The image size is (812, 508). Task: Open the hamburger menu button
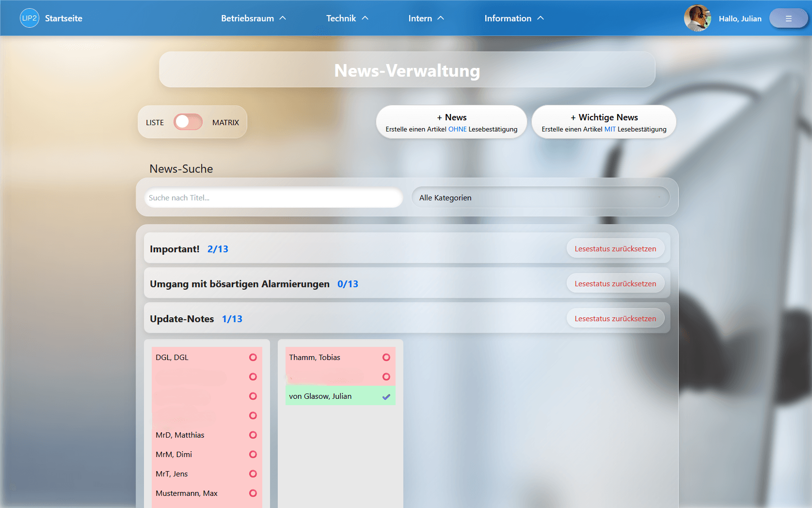788,18
